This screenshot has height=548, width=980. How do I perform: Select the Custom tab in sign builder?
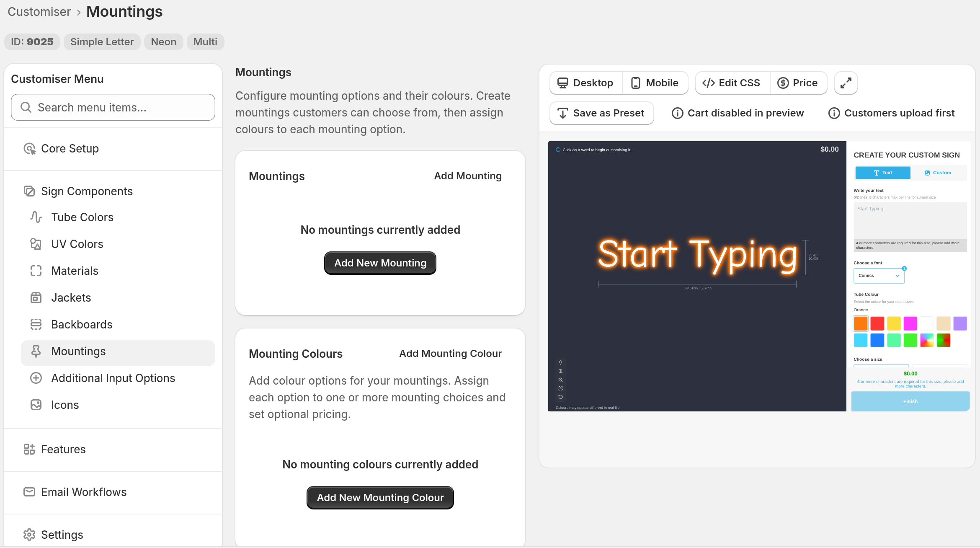coord(938,173)
